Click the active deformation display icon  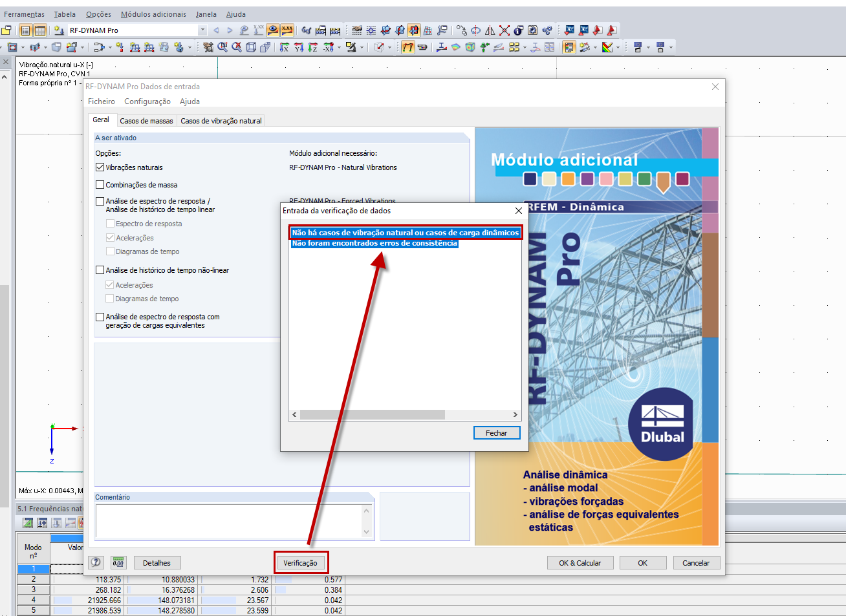408,47
